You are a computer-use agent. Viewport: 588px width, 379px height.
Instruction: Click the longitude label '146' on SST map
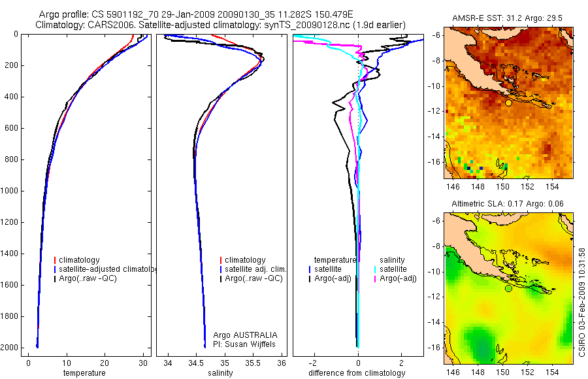pos(453,186)
